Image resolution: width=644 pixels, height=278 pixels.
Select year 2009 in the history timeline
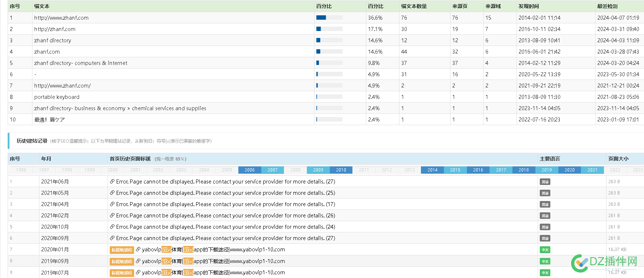[318, 170]
